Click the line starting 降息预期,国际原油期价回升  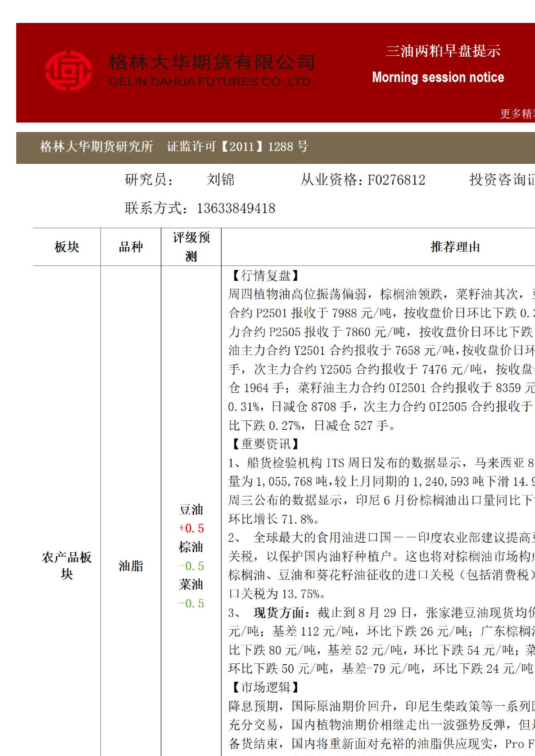coord(381,706)
